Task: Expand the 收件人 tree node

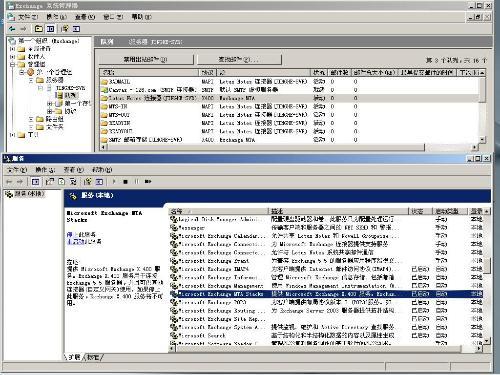Action: coord(12,57)
